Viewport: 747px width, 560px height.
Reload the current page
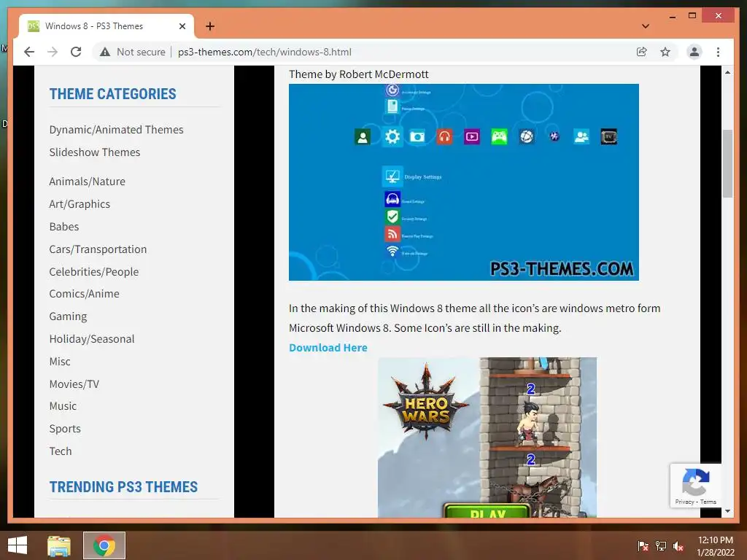76,52
